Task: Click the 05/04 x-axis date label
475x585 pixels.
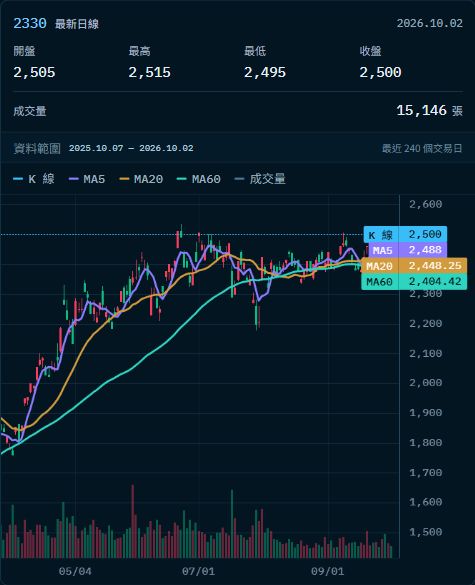Action: click(x=75, y=572)
